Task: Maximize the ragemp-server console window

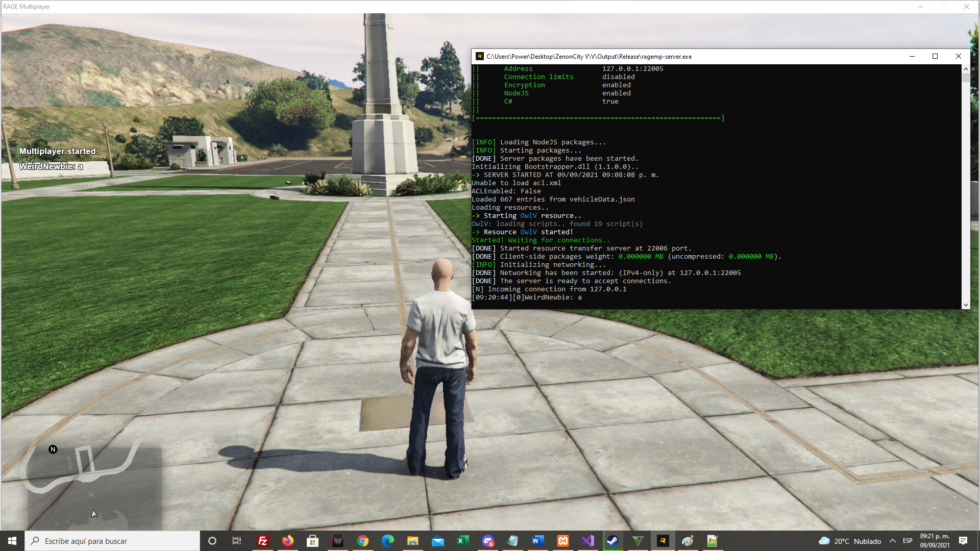Action: click(x=935, y=56)
